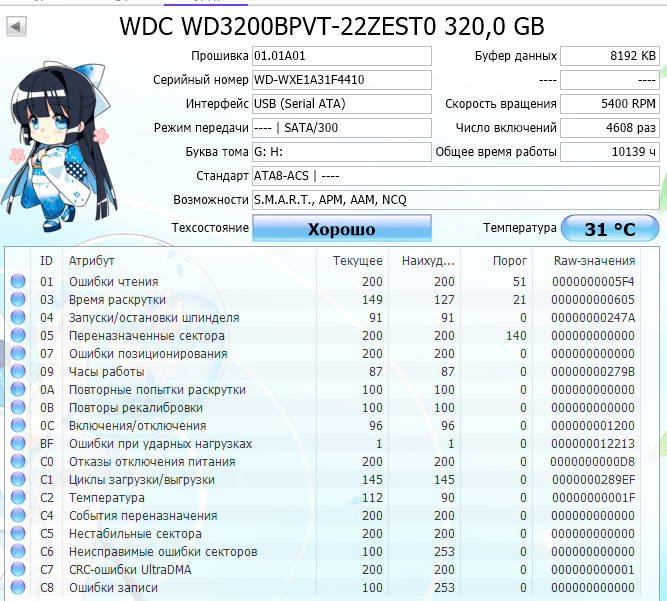Click threshold value 140 in Переназначенные сектора row
667x601 pixels.
516,336
